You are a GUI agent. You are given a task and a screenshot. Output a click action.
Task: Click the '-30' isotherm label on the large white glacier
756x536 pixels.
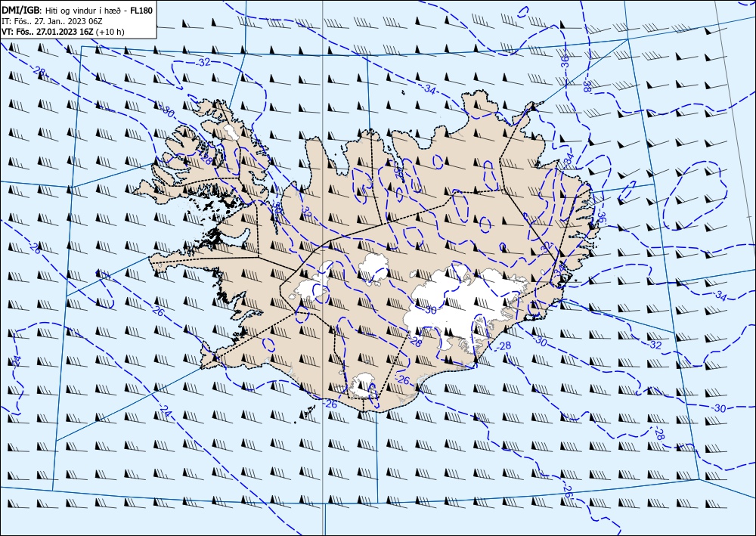pos(429,310)
